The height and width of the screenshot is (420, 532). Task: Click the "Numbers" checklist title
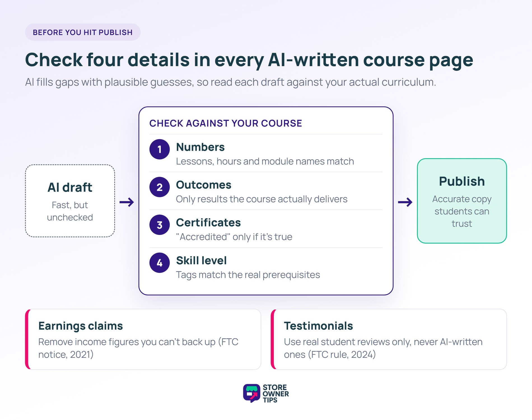pos(200,147)
